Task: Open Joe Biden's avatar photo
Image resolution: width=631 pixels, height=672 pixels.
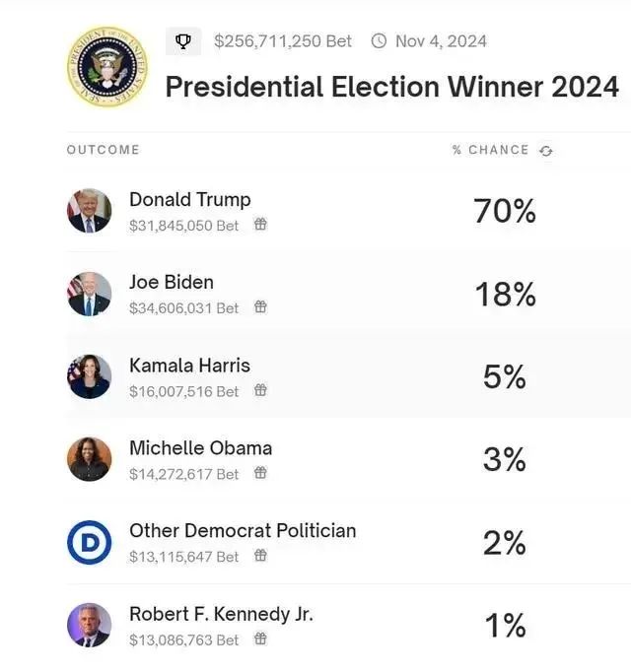Action: tap(89, 294)
